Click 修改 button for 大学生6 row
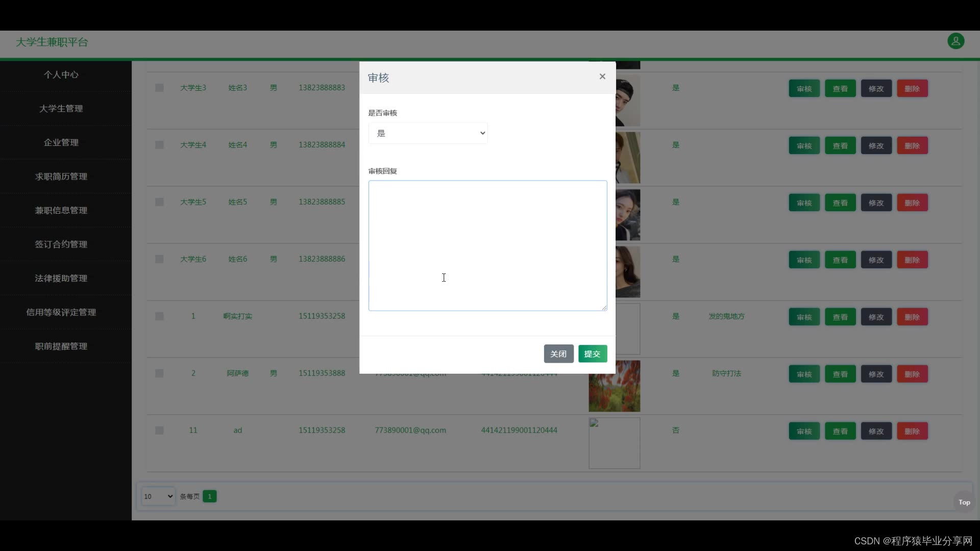 click(876, 260)
